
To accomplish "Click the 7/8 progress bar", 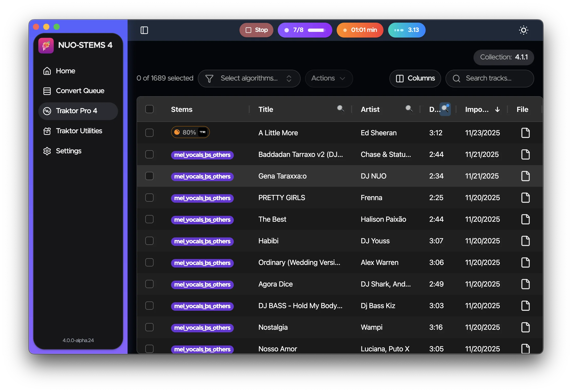I will 305,30.
